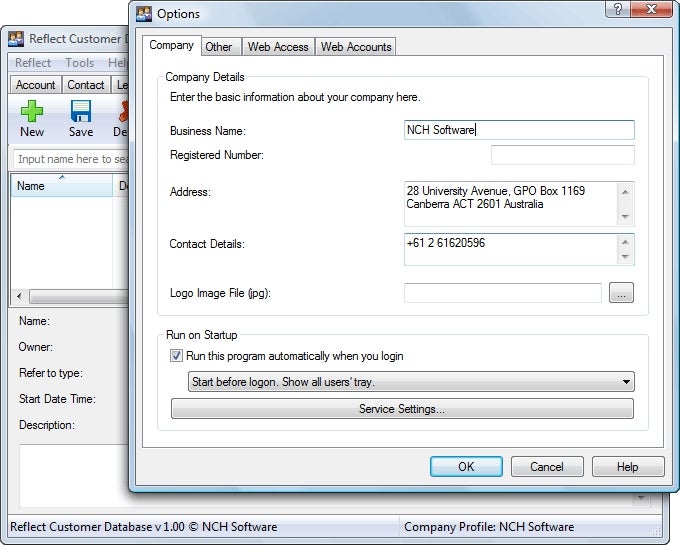Click the green New icon in Reflect toolbar
The width and height of the screenshot is (680, 545).
(32, 111)
